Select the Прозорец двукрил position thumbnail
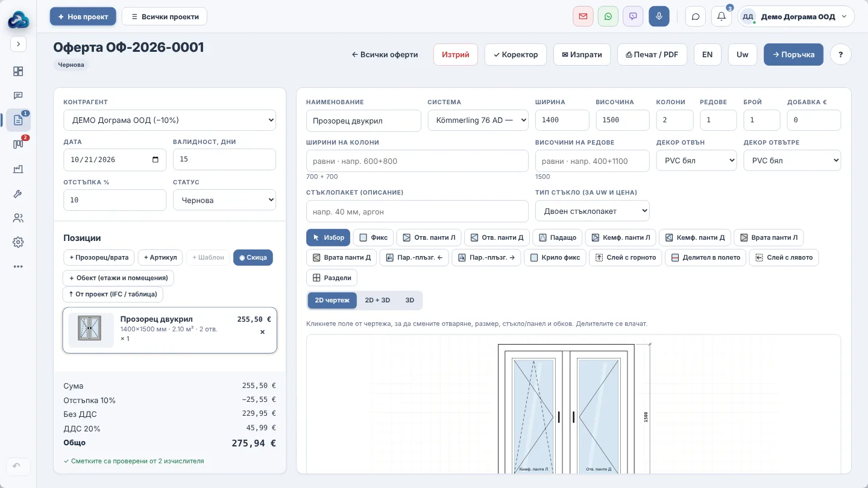Screen dimensions: 868x488 (91, 330)
